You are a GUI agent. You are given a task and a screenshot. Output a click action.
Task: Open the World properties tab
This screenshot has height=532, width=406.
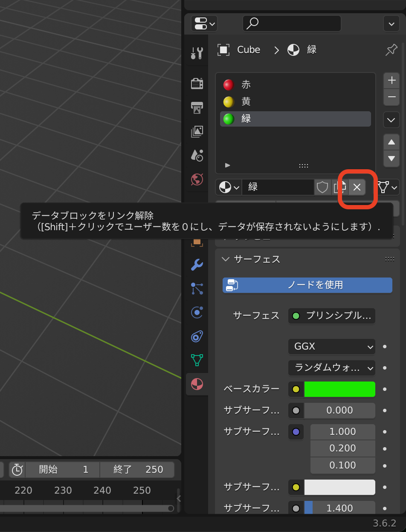pyautogui.click(x=197, y=179)
